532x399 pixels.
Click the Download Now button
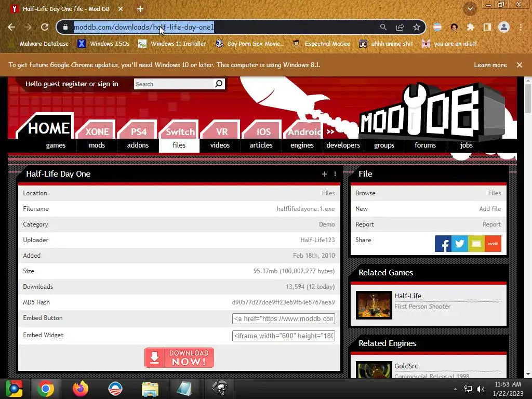[179, 357]
